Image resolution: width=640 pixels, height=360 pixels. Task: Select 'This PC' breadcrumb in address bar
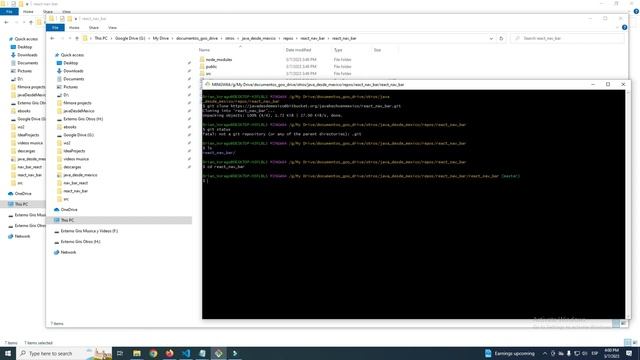coord(101,38)
